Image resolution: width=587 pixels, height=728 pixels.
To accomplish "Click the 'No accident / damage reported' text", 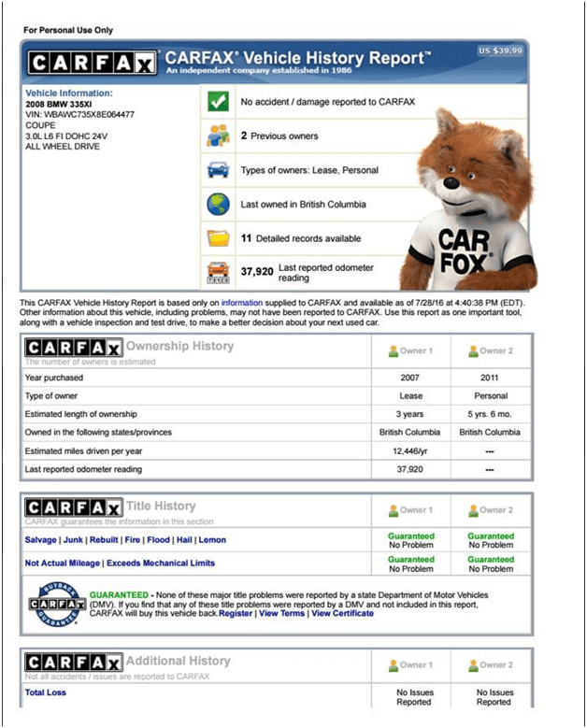I will [x=328, y=102].
